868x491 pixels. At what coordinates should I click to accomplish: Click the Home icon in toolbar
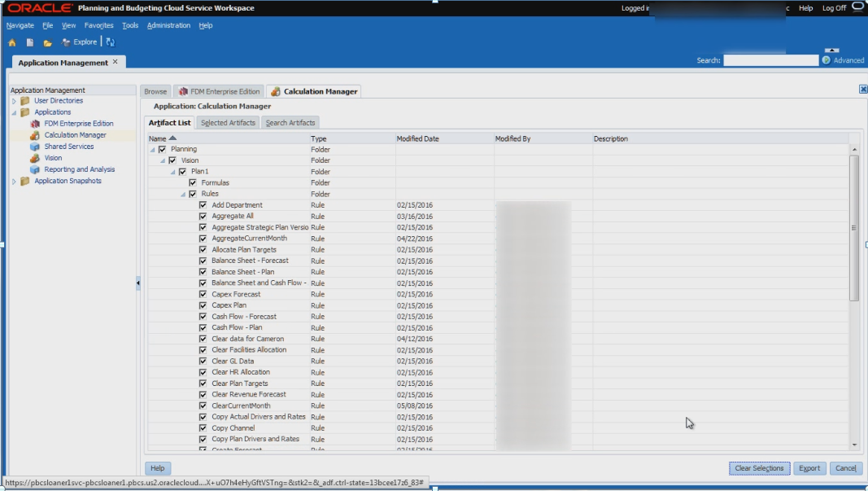point(12,42)
